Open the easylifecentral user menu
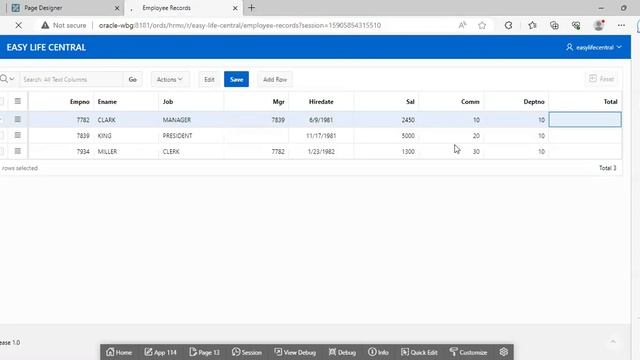The height and width of the screenshot is (360, 640). [x=593, y=47]
